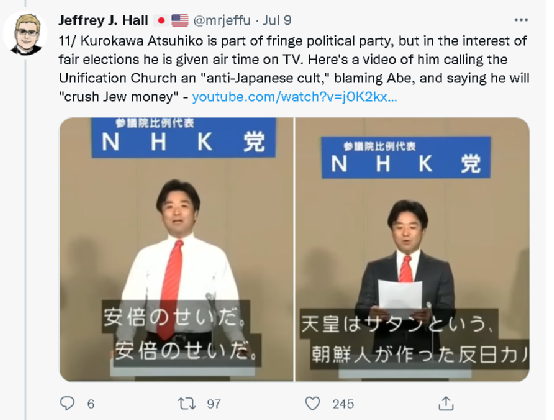
Task: Click the reply speech bubble icon
Action: [x=67, y=403]
